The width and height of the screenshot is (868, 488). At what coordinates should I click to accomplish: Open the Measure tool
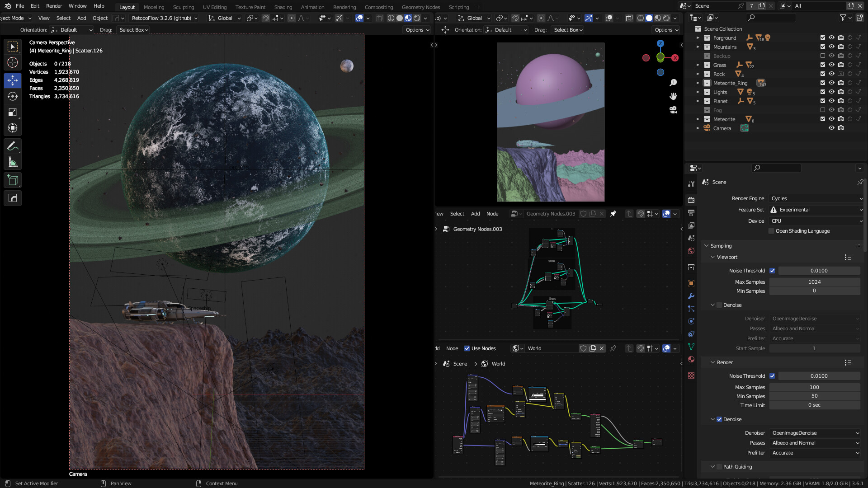(x=13, y=162)
